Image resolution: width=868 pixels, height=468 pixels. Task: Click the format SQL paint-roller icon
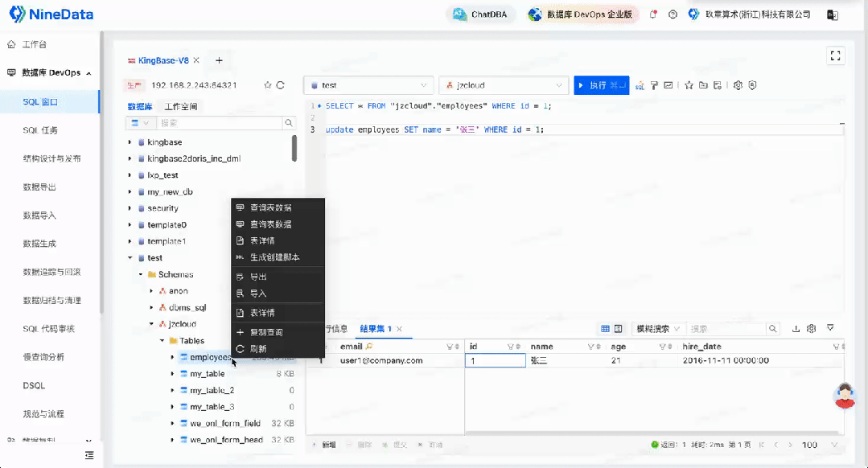coord(654,85)
